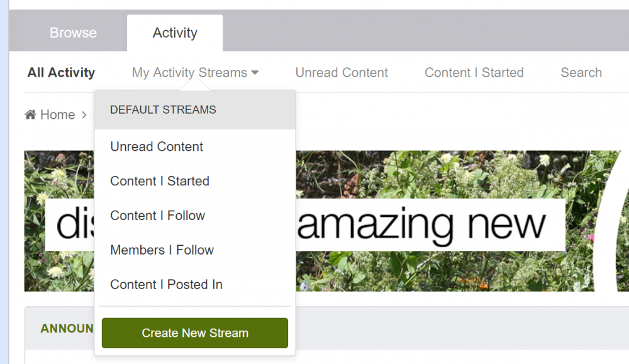Choose Members I Follow stream
This screenshot has height=364, width=629.
point(162,250)
